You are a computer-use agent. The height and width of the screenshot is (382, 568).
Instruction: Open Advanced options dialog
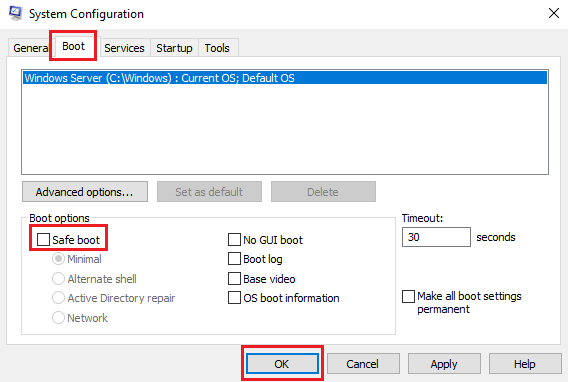(85, 192)
